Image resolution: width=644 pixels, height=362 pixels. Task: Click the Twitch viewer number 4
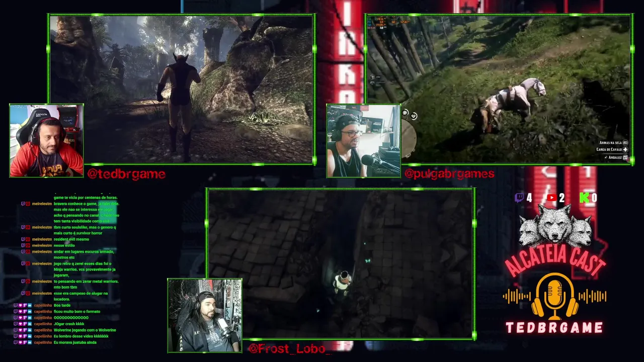[529, 198]
